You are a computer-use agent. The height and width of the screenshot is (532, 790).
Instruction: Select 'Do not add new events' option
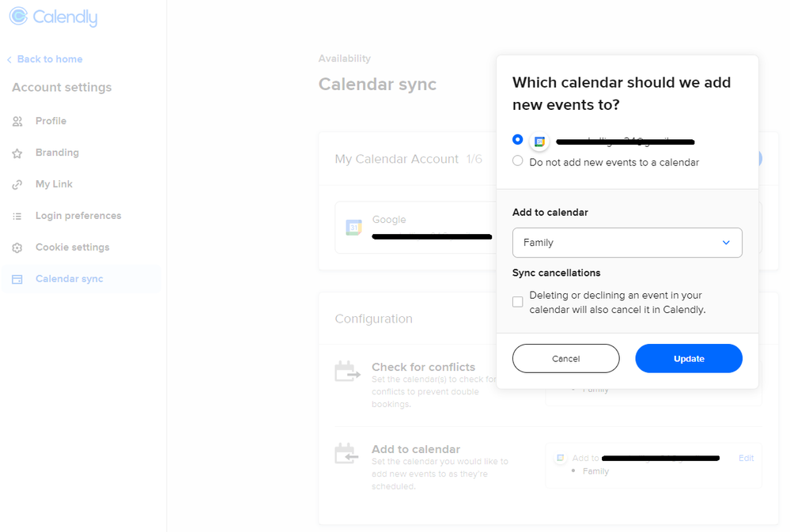518,161
